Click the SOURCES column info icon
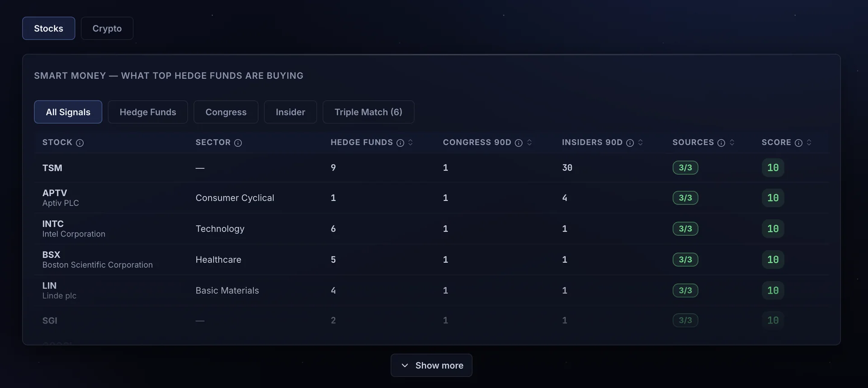This screenshot has height=388, width=868. coord(722,143)
